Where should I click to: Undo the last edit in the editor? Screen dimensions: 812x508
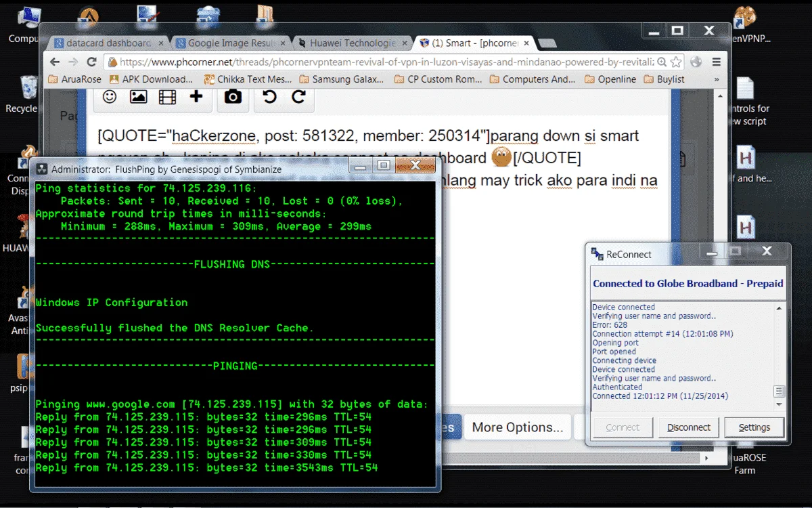pyautogui.click(x=269, y=97)
